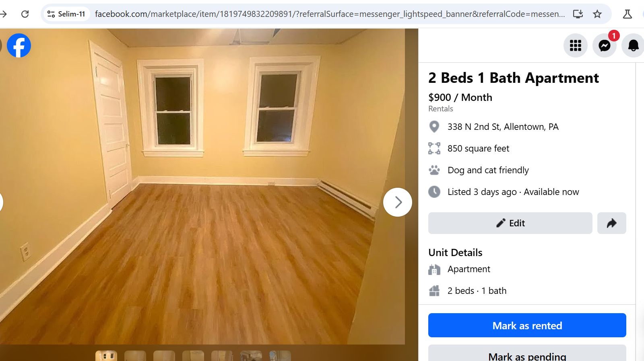The height and width of the screenshot is (361, 644).
Task: Open Messenger with one unread notification
Action: 605,45
